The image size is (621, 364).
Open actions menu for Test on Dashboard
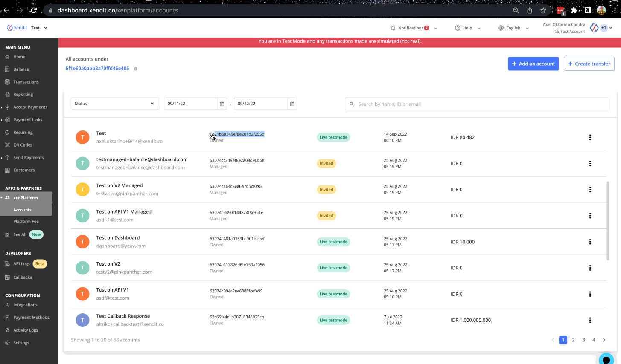(x=590, y=242)
